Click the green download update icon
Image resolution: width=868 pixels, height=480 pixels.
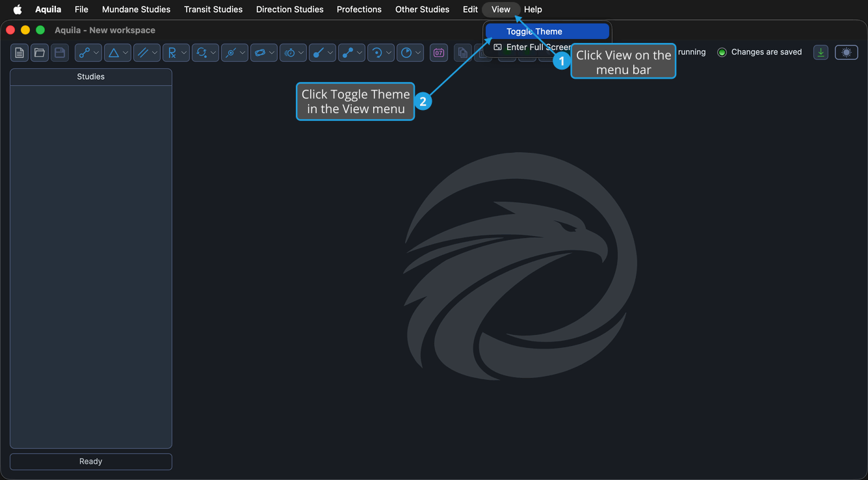pyautogui.click(x=821, y=53)
